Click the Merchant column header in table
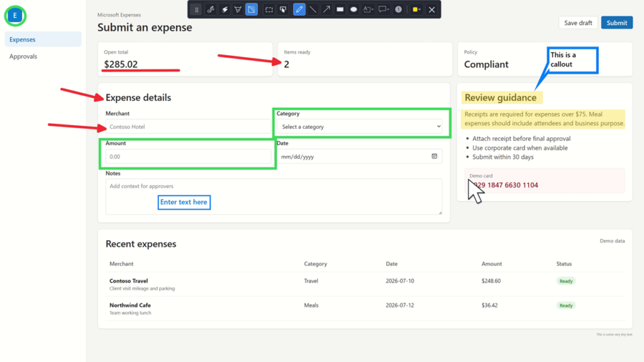Image resolution: width=644 pixels, height=362 pixels. click(121, 263)
